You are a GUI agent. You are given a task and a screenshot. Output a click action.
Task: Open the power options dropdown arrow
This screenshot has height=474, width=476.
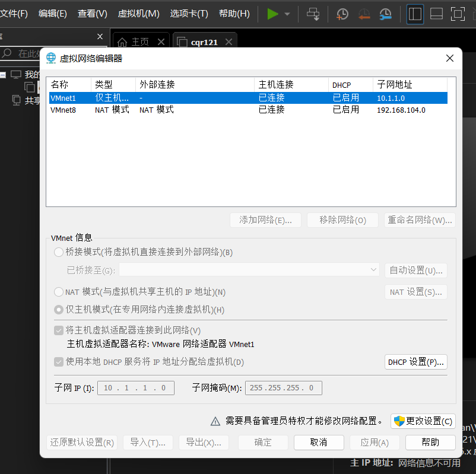click(287, 14)
